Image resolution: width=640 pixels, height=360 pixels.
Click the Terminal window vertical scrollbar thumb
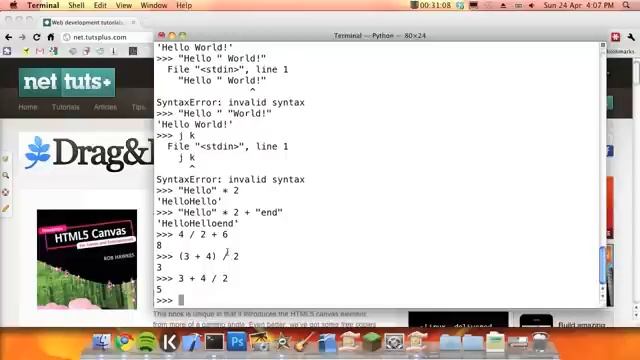pyautogui.click(x=602, y=265)
